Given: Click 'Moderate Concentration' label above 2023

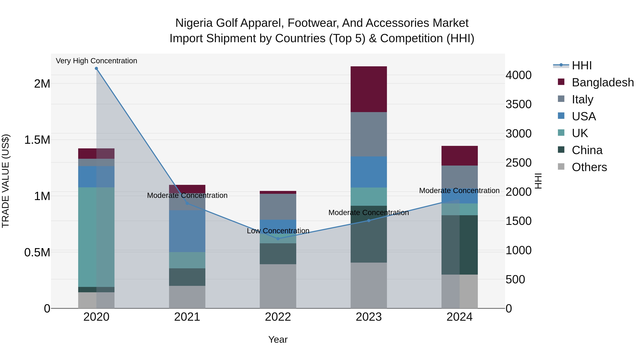Looking at the screenshot, I should point(369,213).
